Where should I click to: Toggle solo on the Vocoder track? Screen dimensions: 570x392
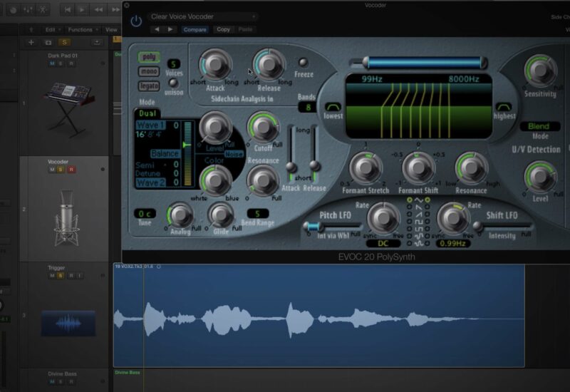[61, 170]
